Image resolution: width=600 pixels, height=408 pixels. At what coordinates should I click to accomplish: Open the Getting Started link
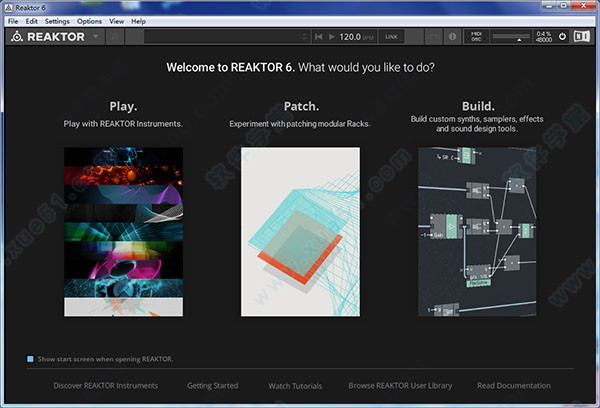pyautogui.click(x=212, y=386)
